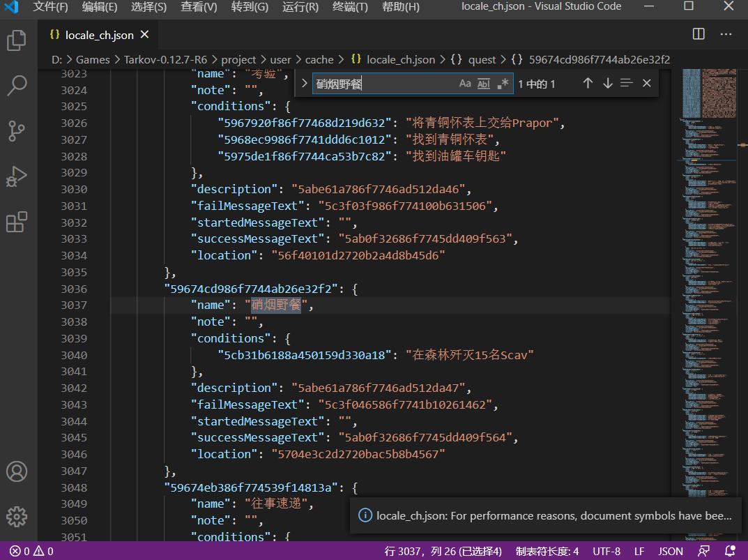Viewport: 748px width, 560px height.
Task: Open the Search view in activity bar
Action: (17, 86)
